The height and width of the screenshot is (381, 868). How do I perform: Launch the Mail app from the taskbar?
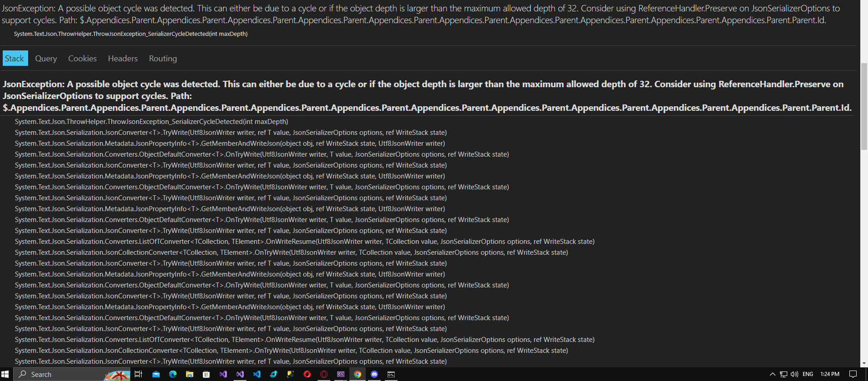pyautogui.click(x=156, y=374)
